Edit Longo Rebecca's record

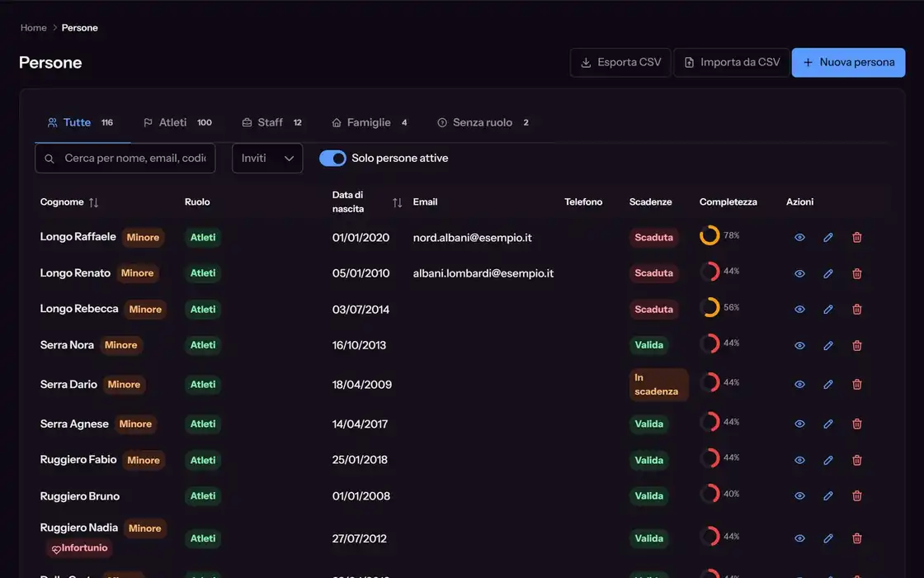pyautogui.click(x=828, y=309)
